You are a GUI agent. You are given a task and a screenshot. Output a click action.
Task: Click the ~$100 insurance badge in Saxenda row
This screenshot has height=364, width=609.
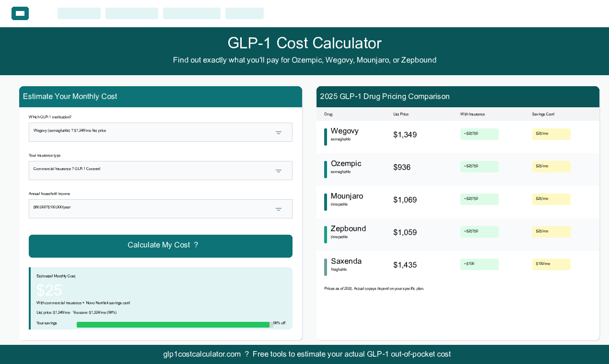(480, 264)
